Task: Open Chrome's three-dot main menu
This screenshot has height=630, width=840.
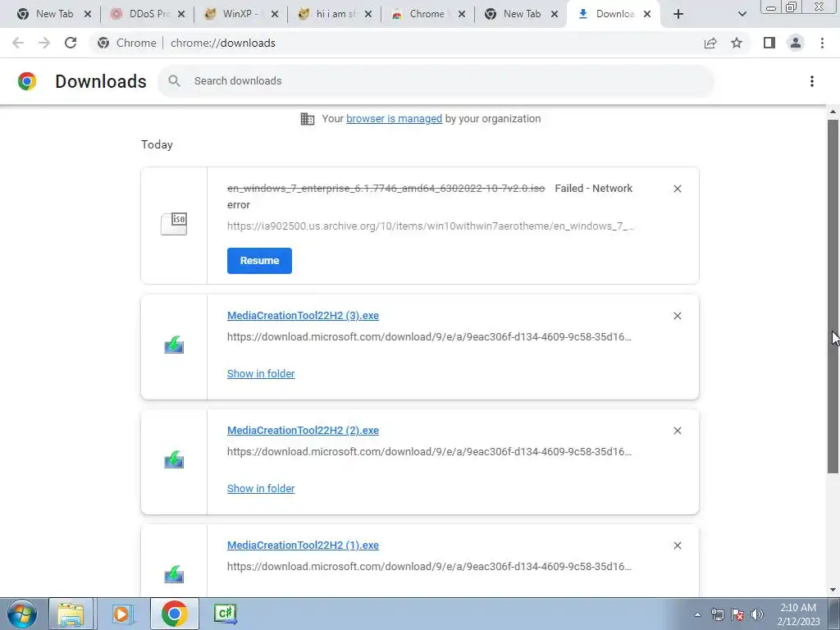Action: [822, 43]
